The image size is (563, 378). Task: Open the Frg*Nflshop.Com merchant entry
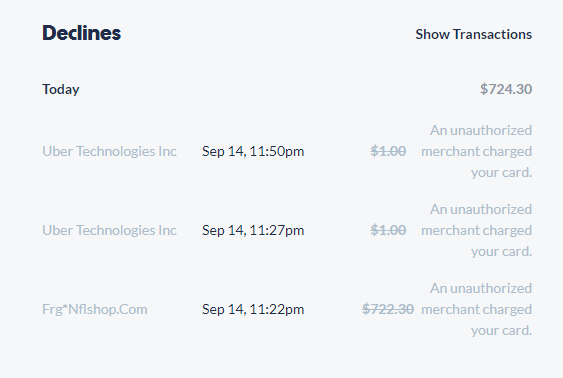click(95, 309)
